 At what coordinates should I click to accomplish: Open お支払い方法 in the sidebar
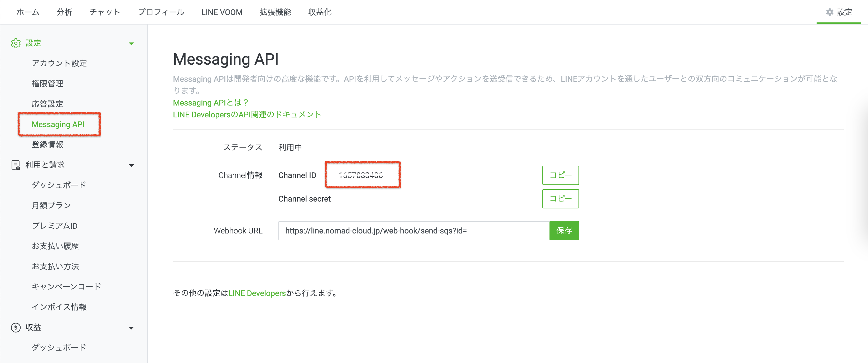[55, 266]
